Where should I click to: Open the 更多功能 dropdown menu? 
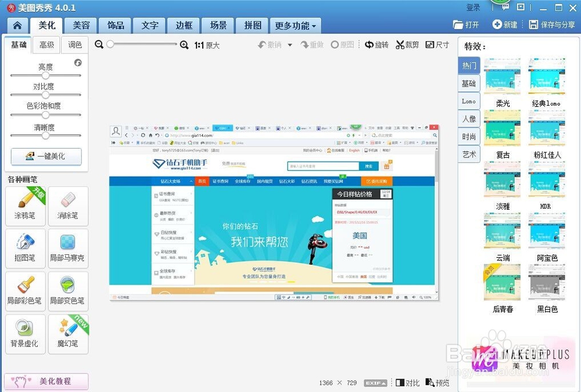295,26
